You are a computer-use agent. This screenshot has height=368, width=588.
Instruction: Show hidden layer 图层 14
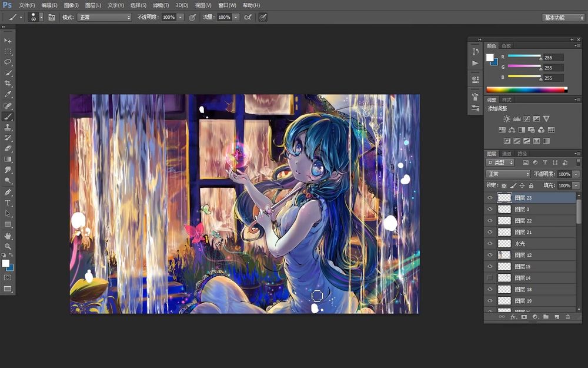(x=490, y=278)
